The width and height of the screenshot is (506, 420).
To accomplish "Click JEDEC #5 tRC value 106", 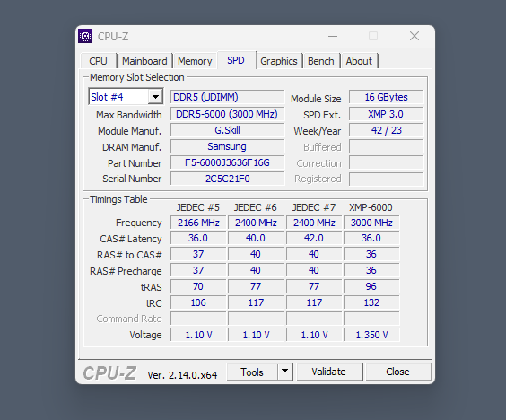I will point(198,302).
